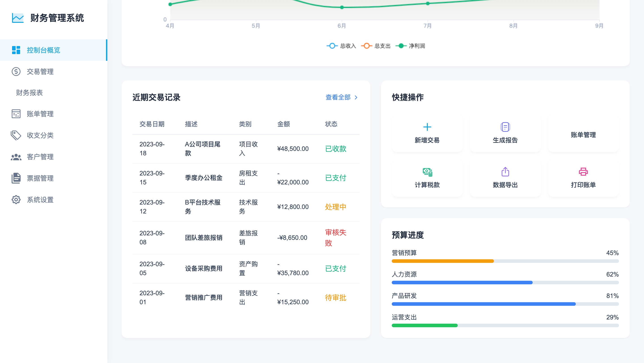Click the 系统设置 gear icon
644x363 pixels.
point(16,200)
